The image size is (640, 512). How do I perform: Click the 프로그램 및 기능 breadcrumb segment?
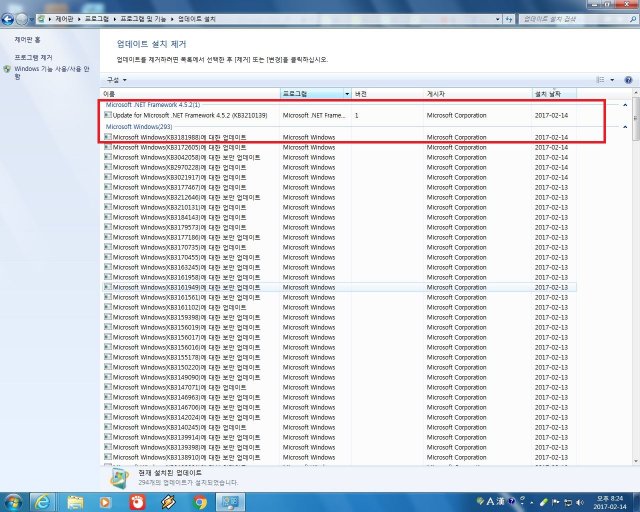coord(143,19)
